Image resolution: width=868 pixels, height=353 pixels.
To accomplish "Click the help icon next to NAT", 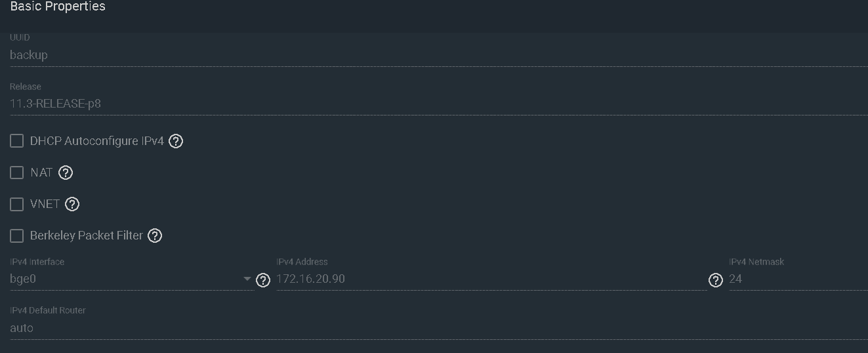I will point(66,173).
